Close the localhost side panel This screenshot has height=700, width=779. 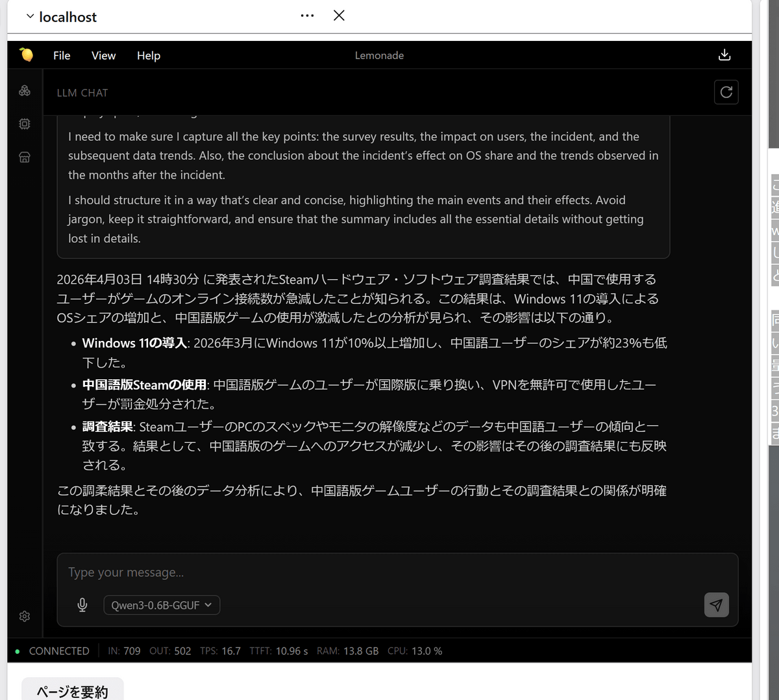pyautogui.click(x=339, y=16)
